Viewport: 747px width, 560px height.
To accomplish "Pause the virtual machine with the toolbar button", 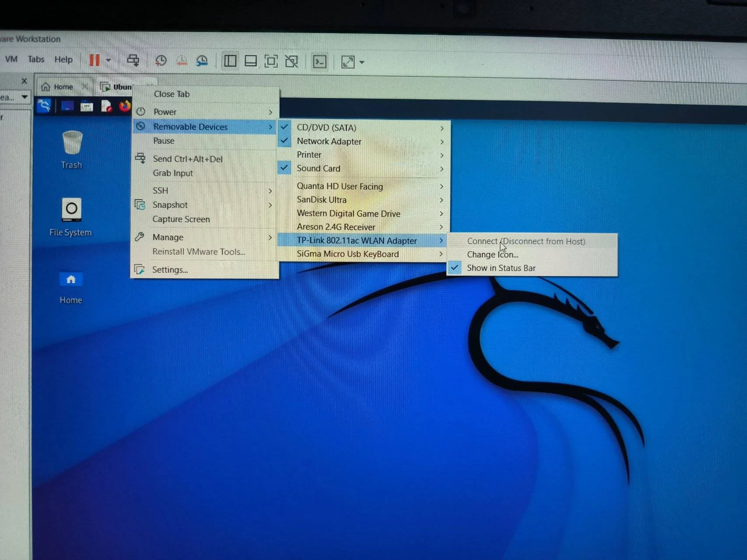I will pyautogui.click(x=94, y=60).
